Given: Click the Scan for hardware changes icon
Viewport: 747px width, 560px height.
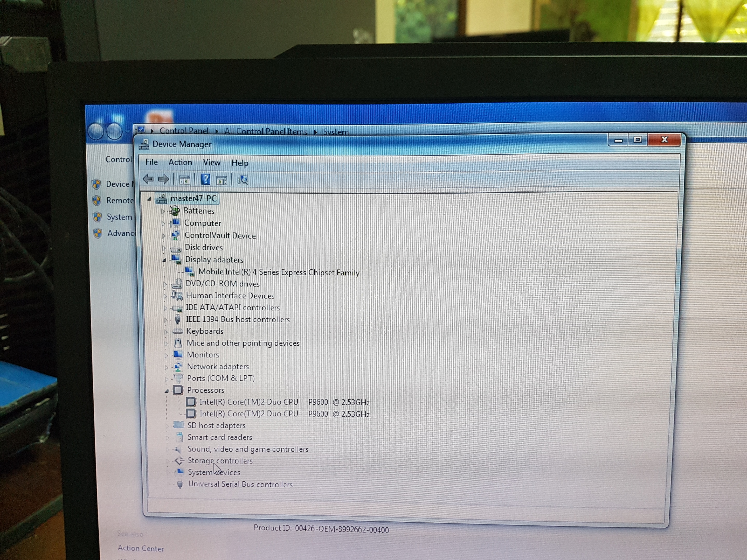Looking at the screenshot, I should click(243, 180).
